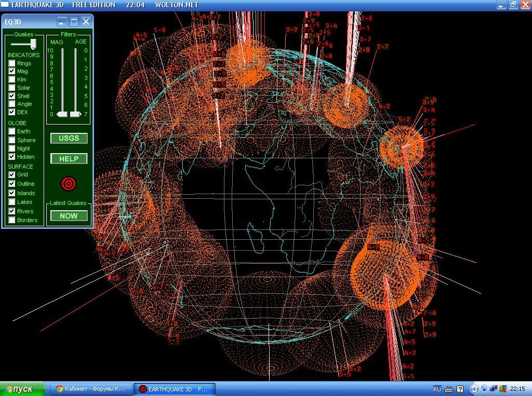Show Lakes on the globe surface

[12, 202]
